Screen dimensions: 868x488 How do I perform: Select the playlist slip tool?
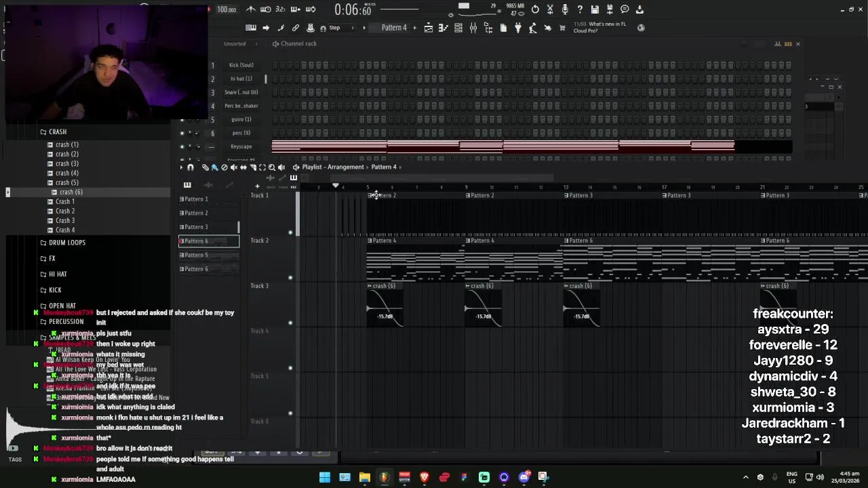coord(243,167)
